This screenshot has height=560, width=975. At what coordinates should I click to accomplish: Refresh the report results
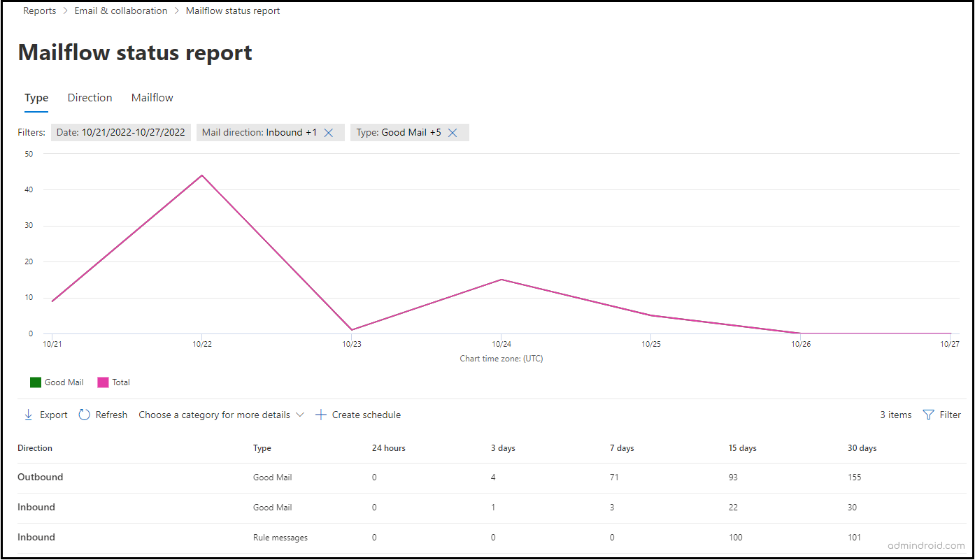tap(103, 415)
